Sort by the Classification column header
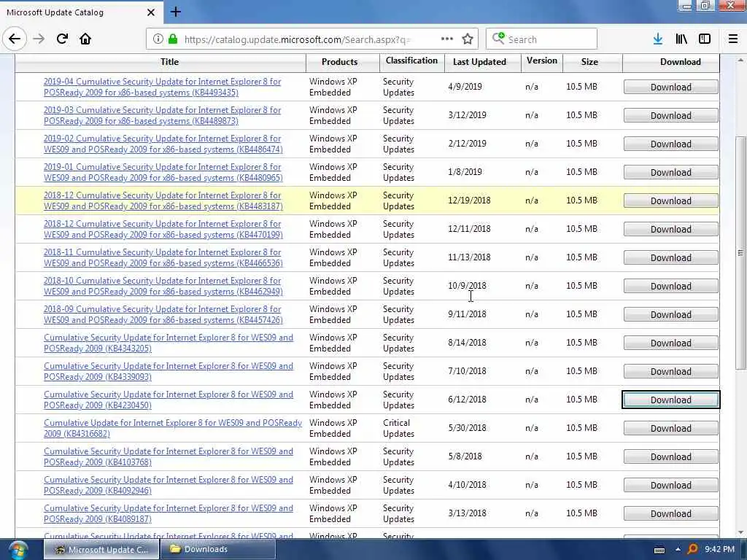The height and width of the screenshot is (560, 747). click(411, 61)
